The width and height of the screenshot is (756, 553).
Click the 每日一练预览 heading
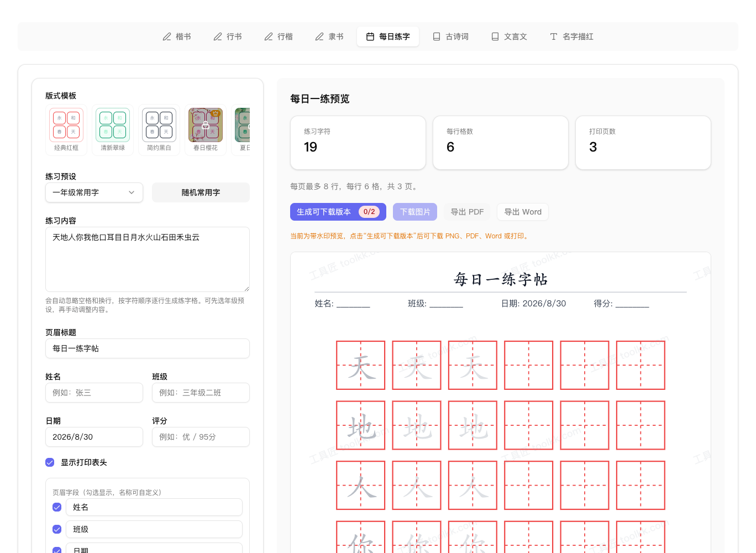click(x=320, y=99)
